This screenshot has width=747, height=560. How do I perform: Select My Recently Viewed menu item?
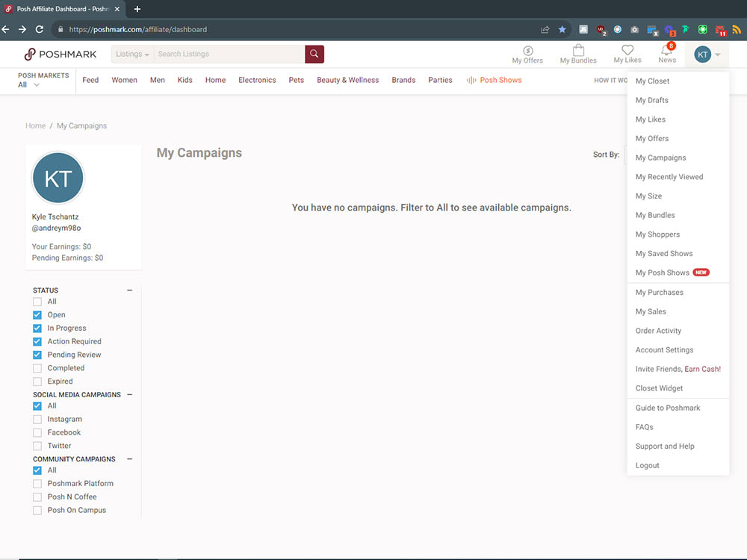(x=669, y=177)
